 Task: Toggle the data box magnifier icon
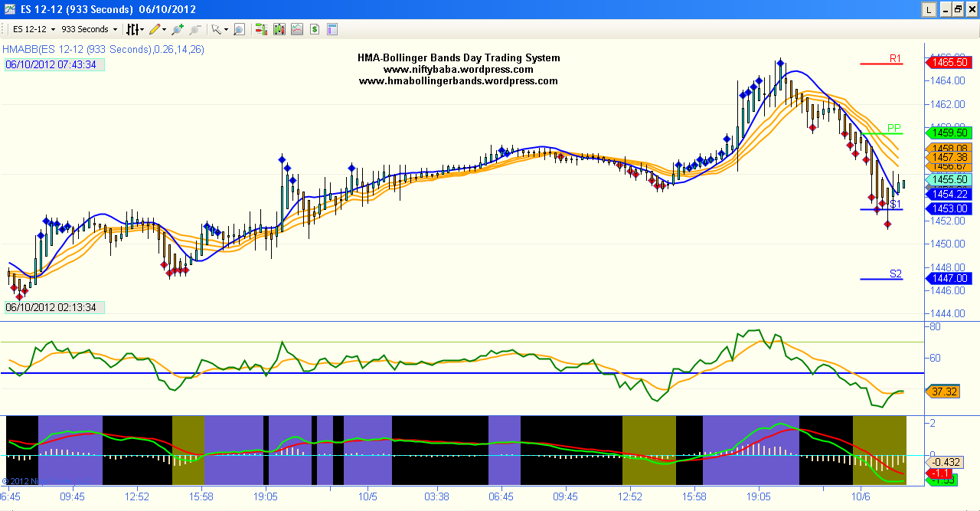coord(239,29)
